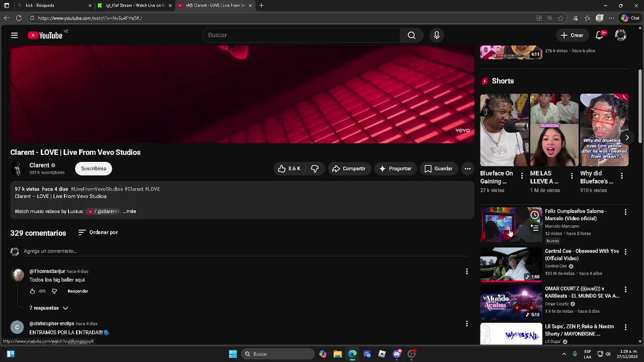
Task: Close the kick - Búsqueda tab
Action: coord(90,6)
